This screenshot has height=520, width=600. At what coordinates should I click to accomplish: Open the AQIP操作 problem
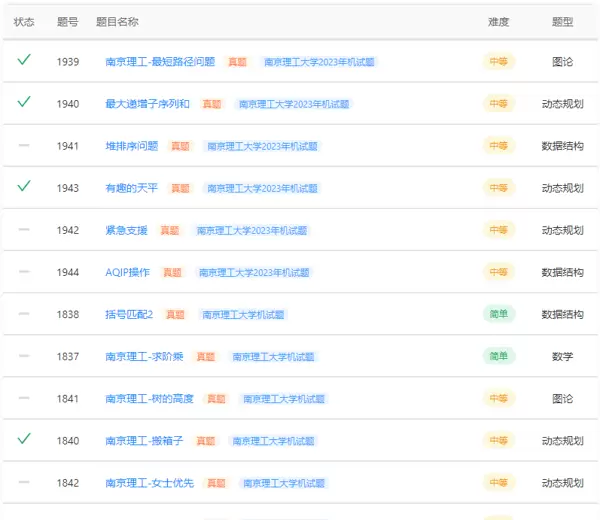(x=127, y=272)
